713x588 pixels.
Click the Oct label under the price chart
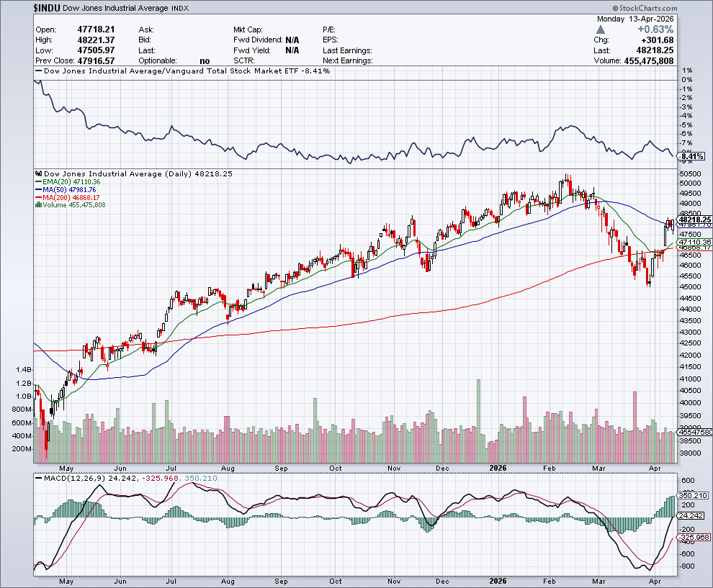[336, 469]
